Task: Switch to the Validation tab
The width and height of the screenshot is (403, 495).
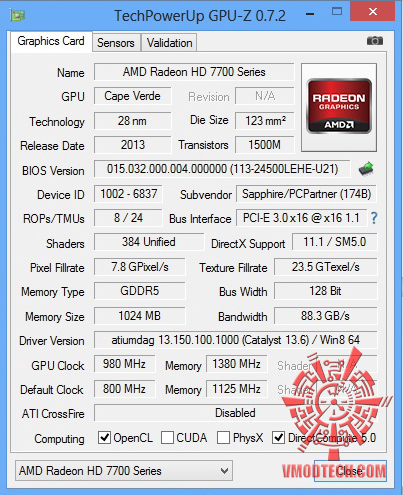Action: [169, 43]
